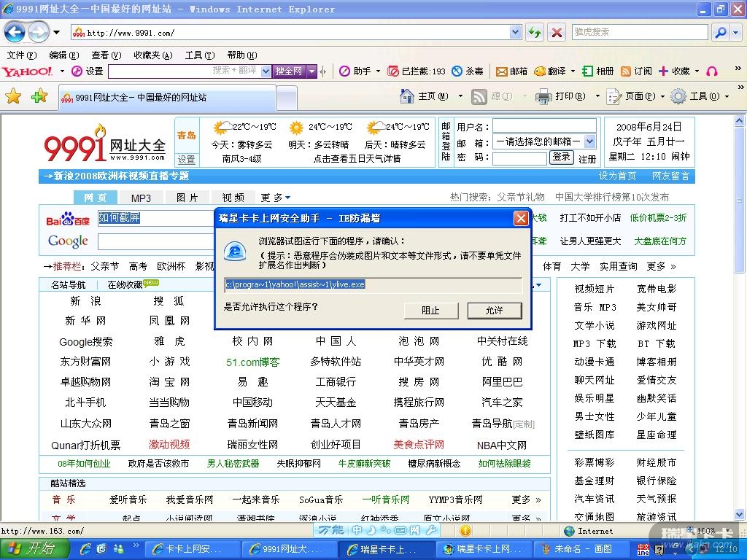Switch to 未命名 - 画图 taskbar window

click(x=581, y=549)
